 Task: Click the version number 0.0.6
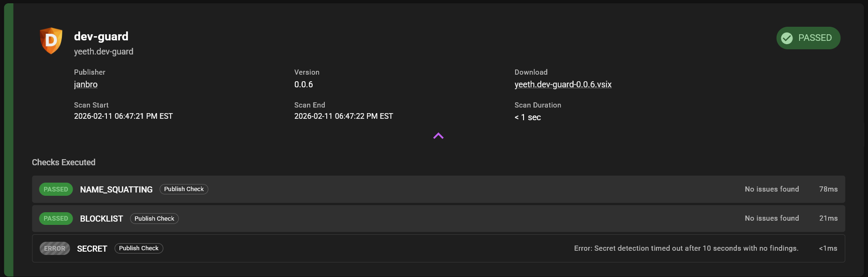pyautogui.click(x=304, y=85)
